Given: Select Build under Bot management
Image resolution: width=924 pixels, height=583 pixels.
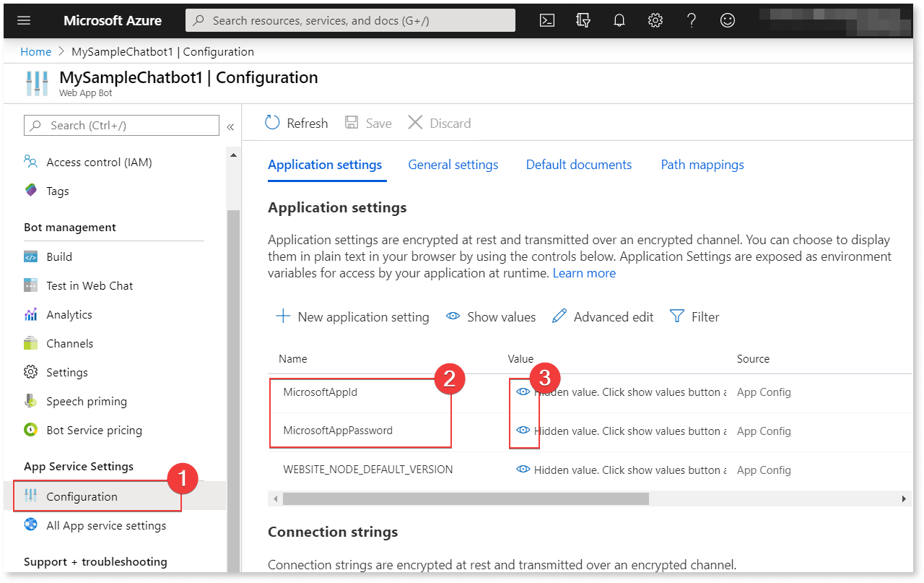Looking at the screenshot, I should click(x=59, y=256).
